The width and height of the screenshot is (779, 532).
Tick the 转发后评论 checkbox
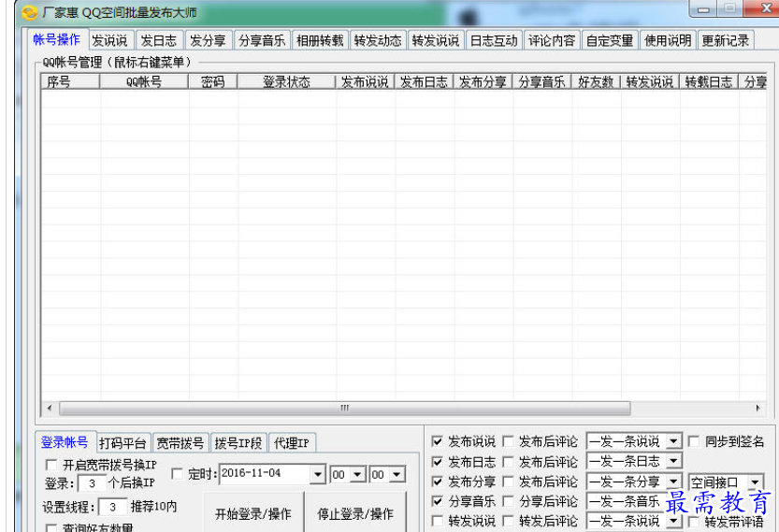508,521
